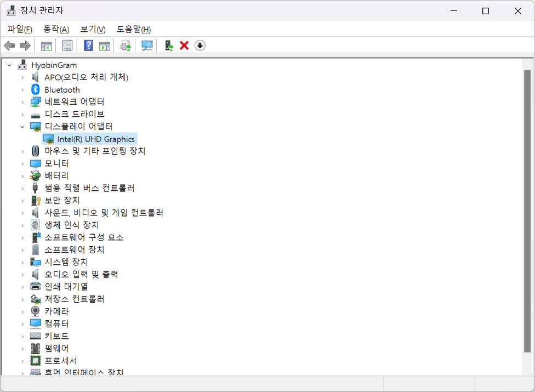Expand the 모니터 node chevron
This screenshot has width=535, height=392.
pyautogui.click(x=22, y=163)
